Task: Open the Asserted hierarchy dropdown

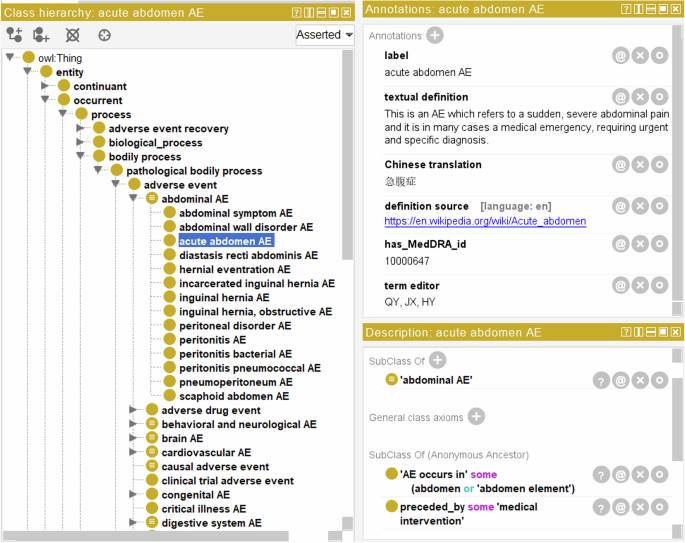Action: (325, 35)
